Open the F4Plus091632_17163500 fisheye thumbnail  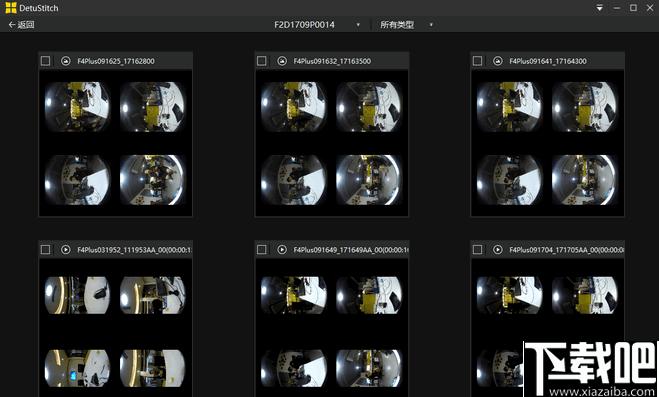332,143
